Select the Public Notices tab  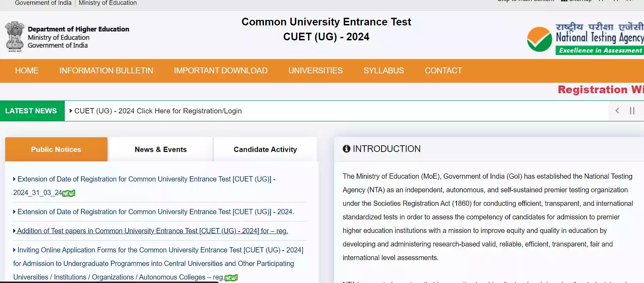click(56, 149)
